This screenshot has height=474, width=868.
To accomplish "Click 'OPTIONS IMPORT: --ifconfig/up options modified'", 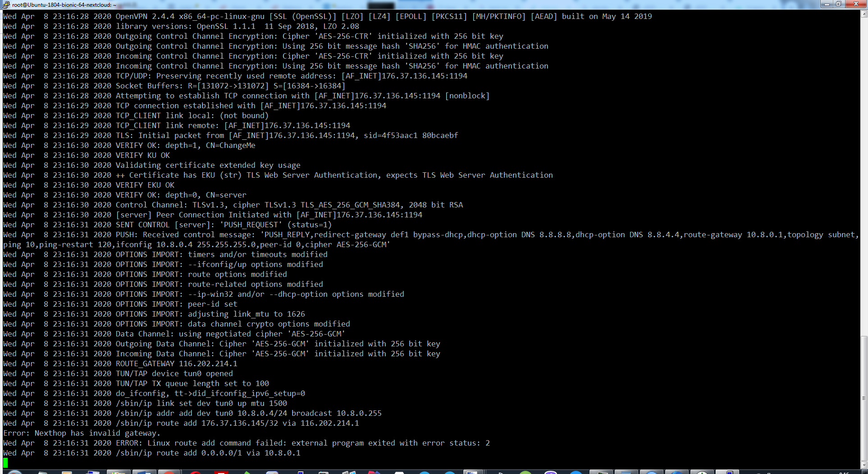I will click(219, 264).
